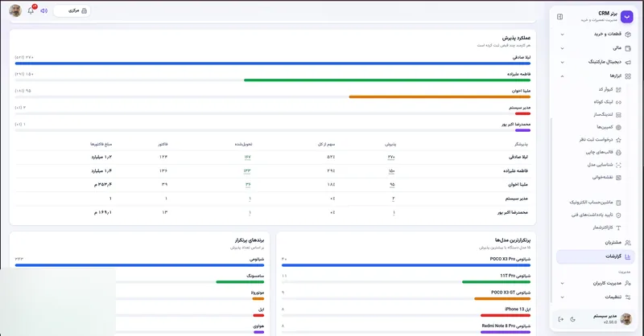Open تحویل‌شده count 133 link for فاطمه علیزاده
Viewport: 644px width, 336px height.
coord(247,171)
